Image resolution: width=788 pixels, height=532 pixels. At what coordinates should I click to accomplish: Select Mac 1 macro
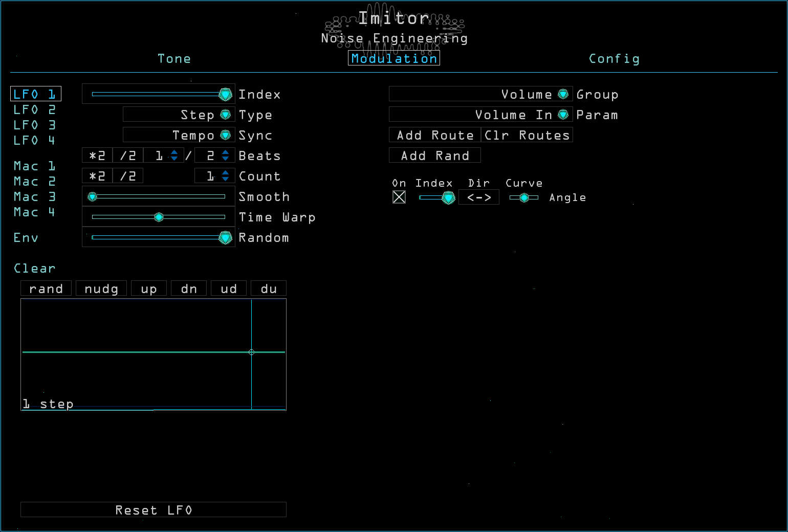tap(34, 166)
